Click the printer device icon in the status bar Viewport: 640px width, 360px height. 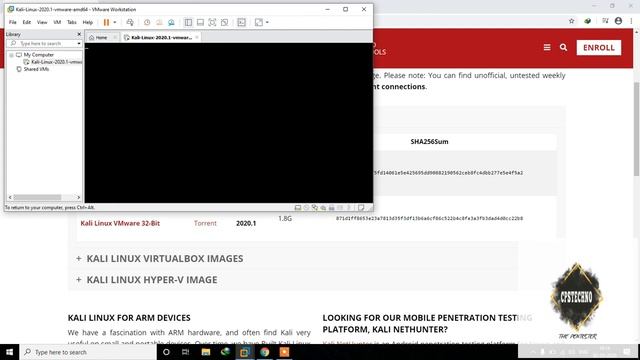tap(331, 208)
